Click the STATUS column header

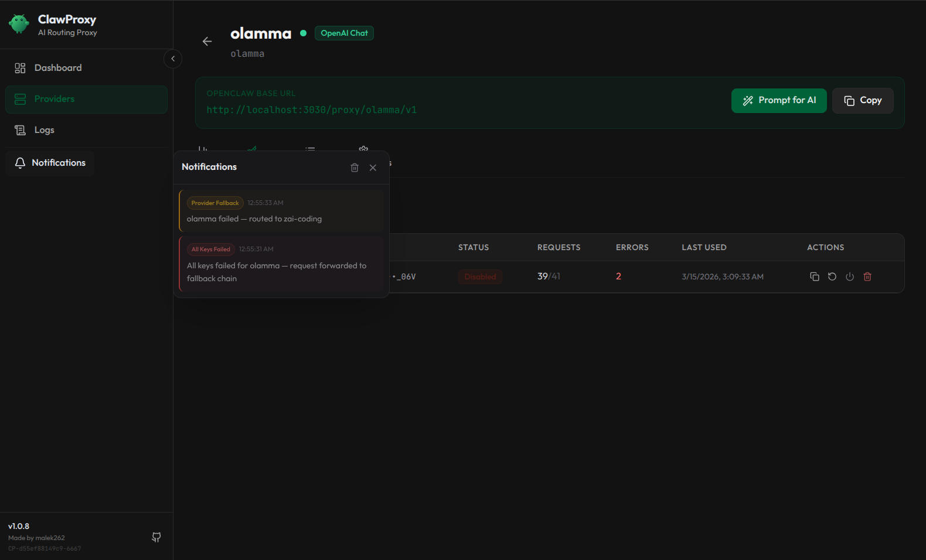pyautogui.click(x=474, y=248)
